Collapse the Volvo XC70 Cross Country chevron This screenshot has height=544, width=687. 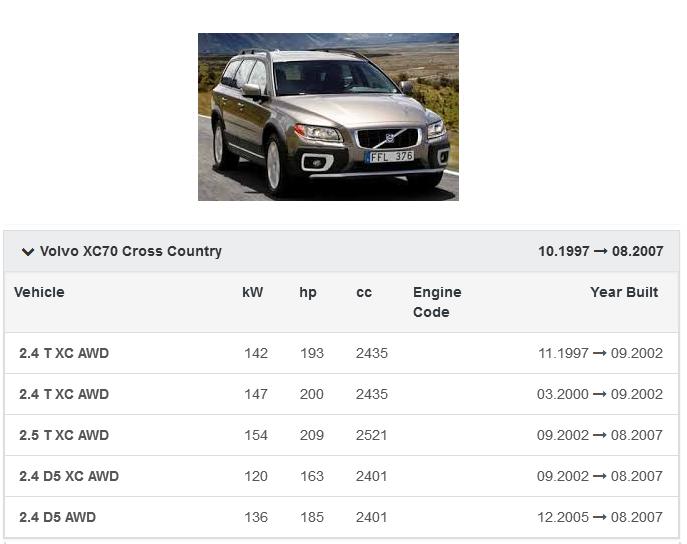(x=28, y=252)
